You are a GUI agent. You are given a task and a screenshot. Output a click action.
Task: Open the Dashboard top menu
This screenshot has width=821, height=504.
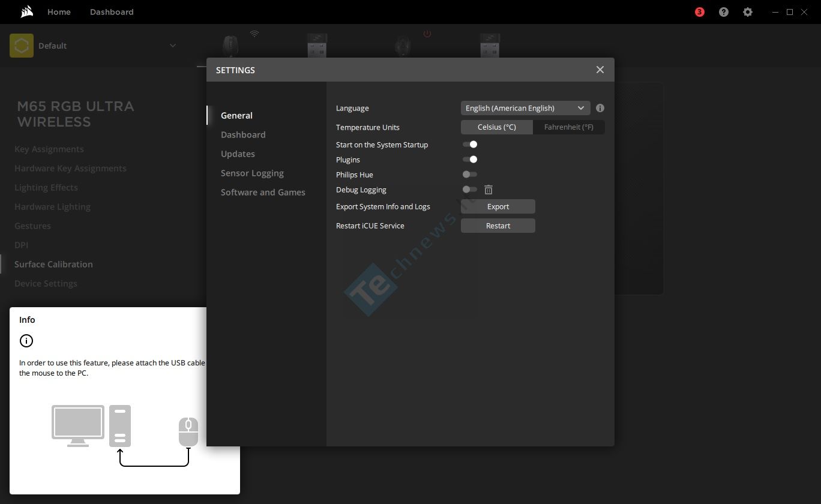point(112,12)
